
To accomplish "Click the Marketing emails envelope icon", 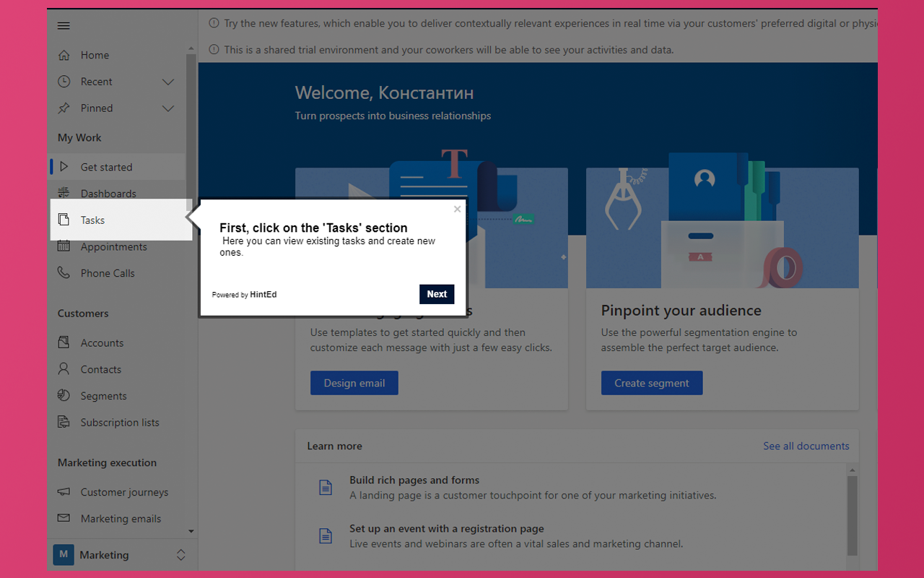I will tap(64, 518).
